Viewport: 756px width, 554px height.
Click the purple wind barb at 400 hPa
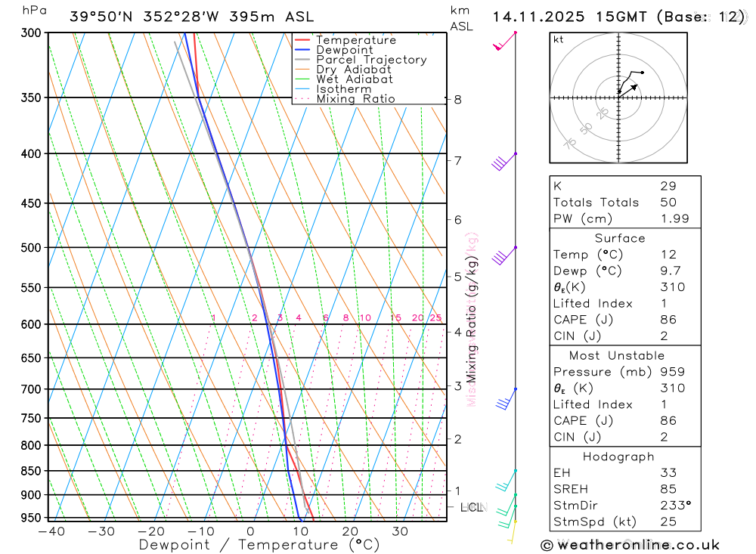coord(504,162)
